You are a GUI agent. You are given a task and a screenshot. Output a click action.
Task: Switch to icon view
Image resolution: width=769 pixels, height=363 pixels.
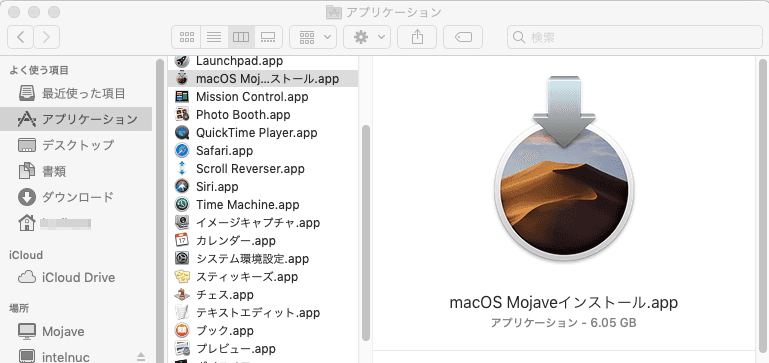click(x=186, y=37)
